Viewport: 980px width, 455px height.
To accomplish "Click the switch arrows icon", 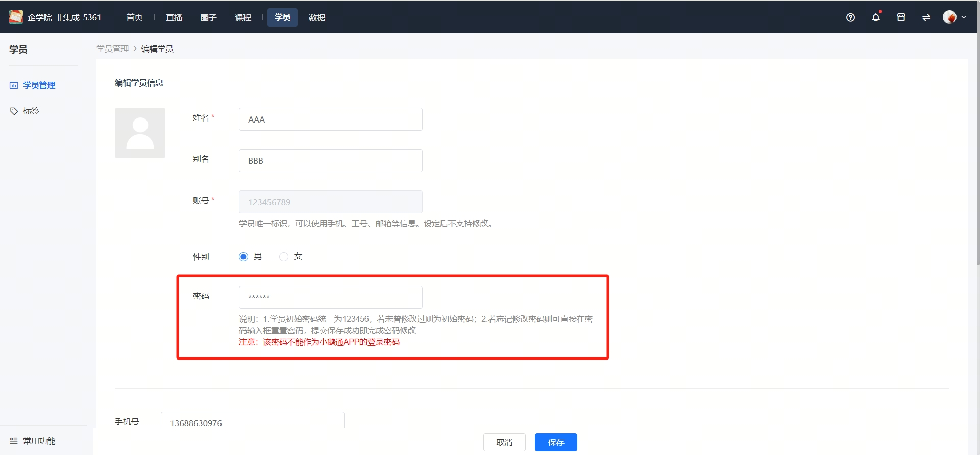I will 926,17.
